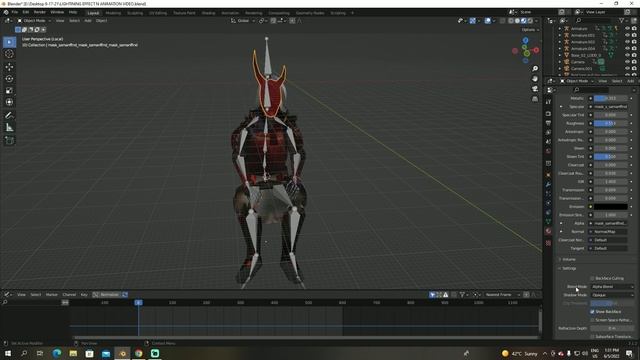Viewport: 640px width, 360px height.
Task: Disable Armature.002 in renders
Action: [634, 42]
